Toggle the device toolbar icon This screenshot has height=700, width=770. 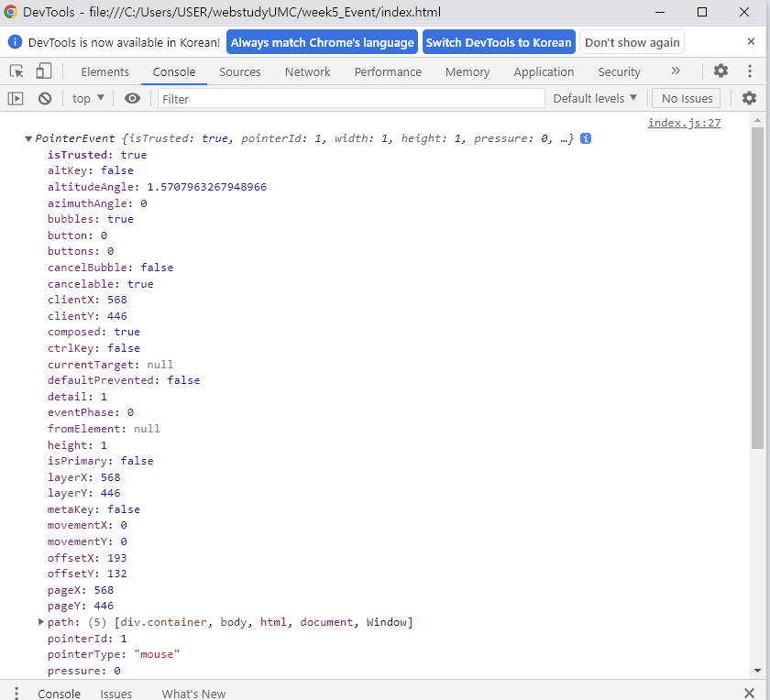click(44, 71)
